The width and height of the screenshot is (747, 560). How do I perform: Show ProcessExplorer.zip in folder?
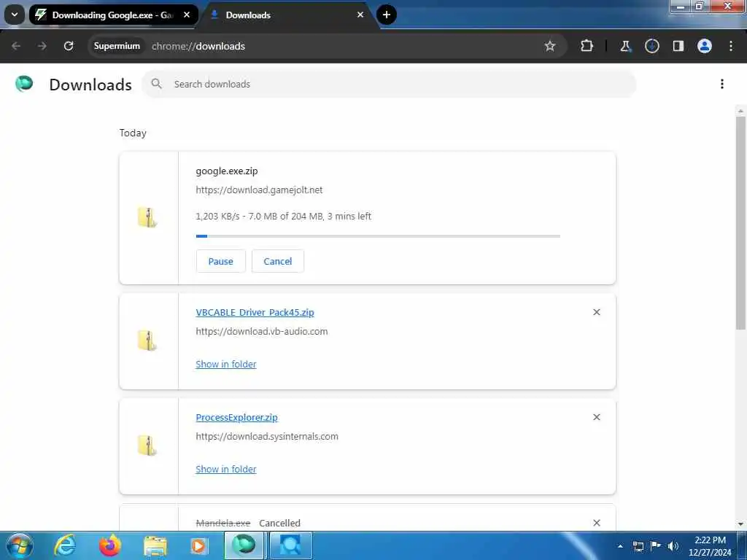click(x=226, y=469)
